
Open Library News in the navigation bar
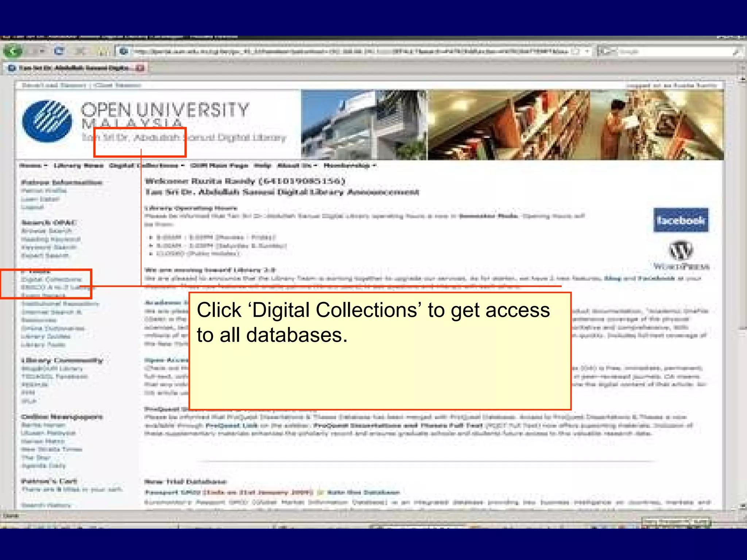[78, 166]
